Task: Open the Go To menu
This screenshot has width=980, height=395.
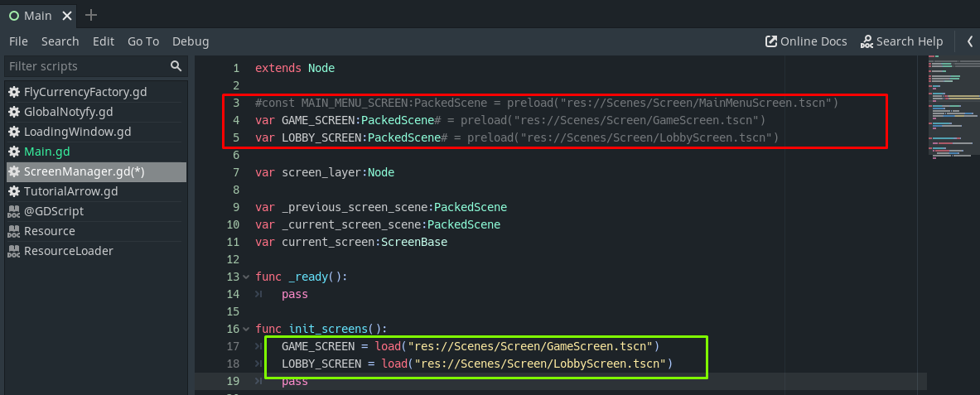Action: click(143, 41)
